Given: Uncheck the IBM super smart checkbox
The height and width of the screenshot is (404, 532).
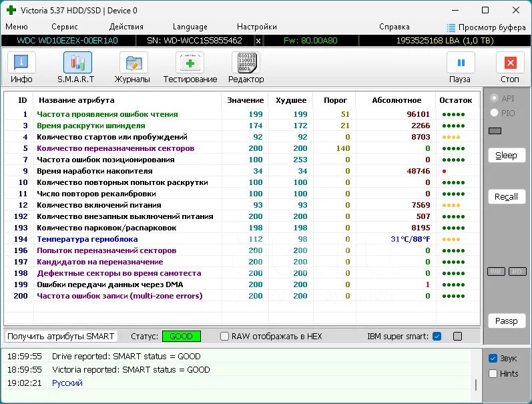Looking at the screenshot, I should pos(437,336).
